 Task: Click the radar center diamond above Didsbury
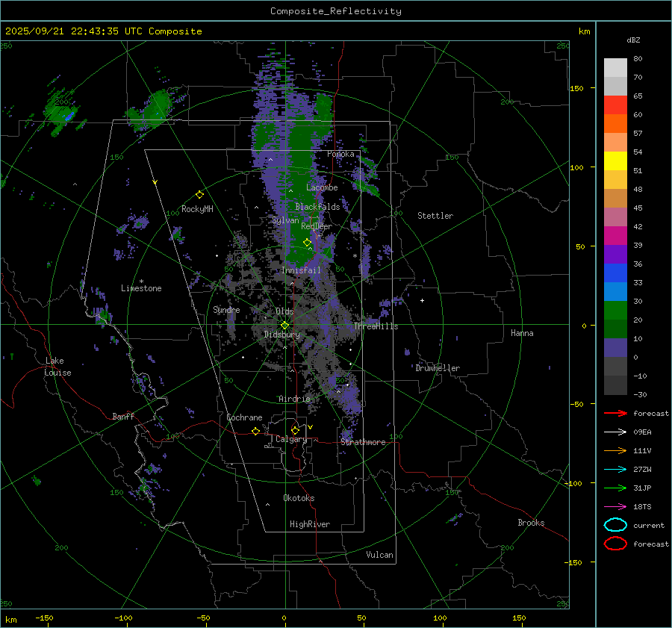pyautogui.click(x=284, y=325)
